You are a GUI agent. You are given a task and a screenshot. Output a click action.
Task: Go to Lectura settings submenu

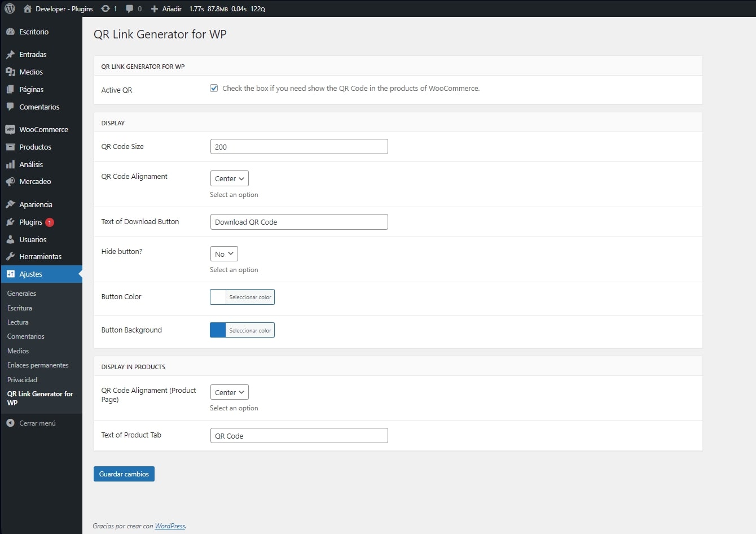tap(18, 322)
